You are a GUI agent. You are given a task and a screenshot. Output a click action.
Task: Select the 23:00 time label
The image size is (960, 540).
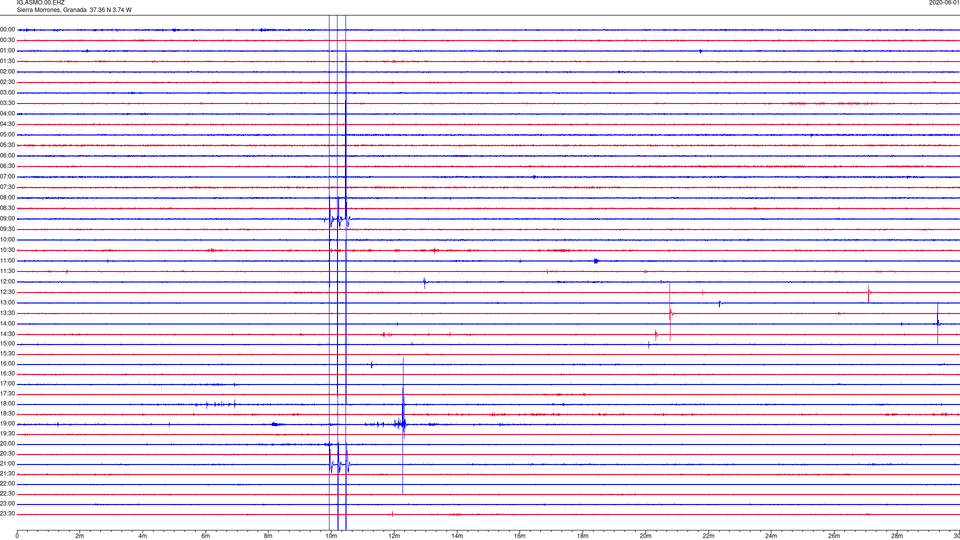click(x=7, y=504)
